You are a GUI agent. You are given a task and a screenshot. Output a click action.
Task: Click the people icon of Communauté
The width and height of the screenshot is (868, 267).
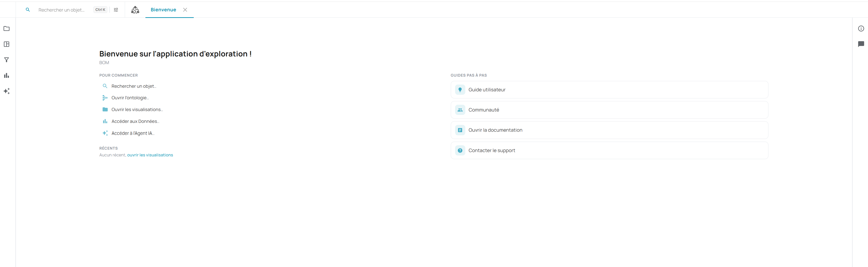tap(460, 110)
